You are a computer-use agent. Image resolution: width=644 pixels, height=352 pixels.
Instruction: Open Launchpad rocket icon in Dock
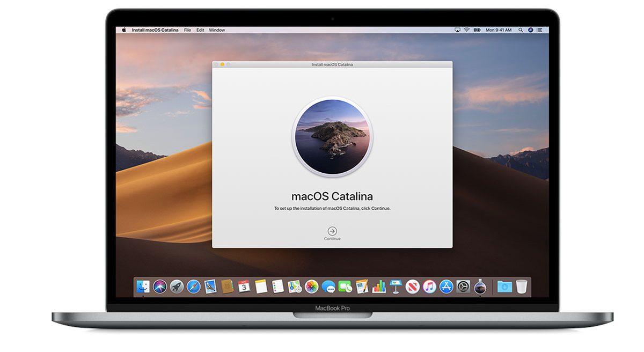[177, 287]
